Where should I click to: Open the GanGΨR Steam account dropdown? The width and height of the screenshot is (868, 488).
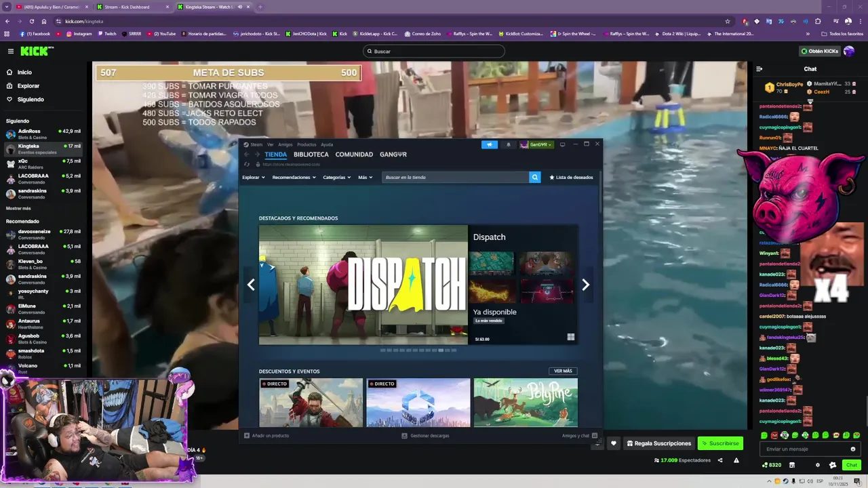tap(537, 144)
